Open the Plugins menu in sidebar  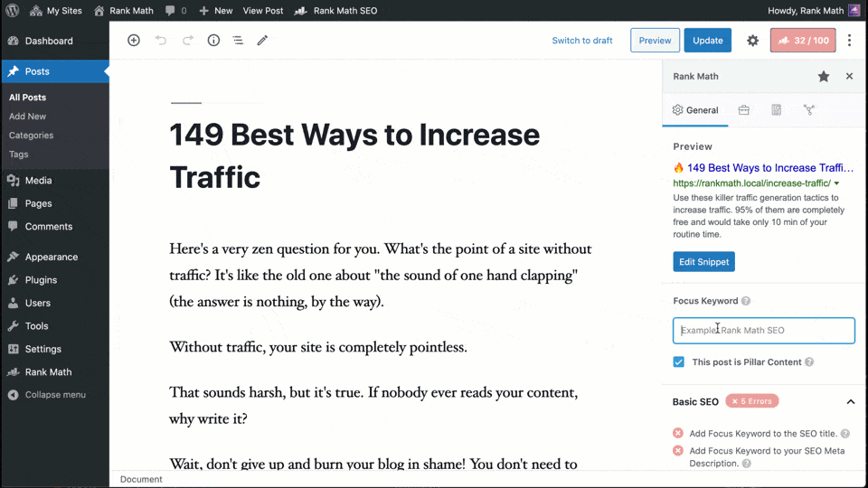coord(41,280)
